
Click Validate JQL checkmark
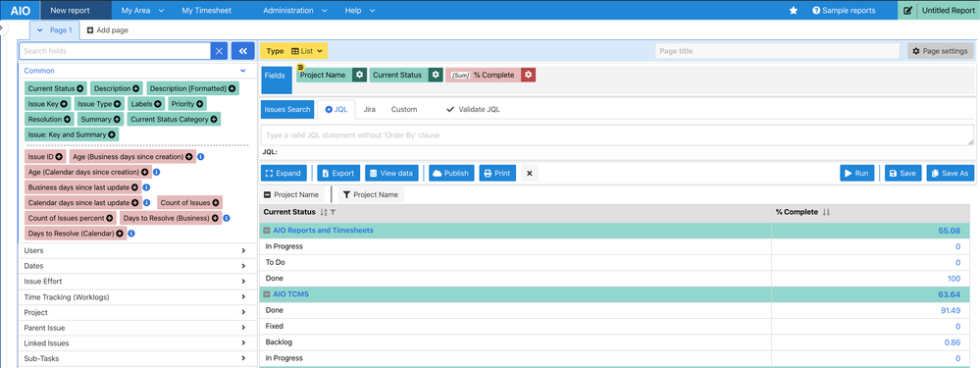tap(450, 109)
